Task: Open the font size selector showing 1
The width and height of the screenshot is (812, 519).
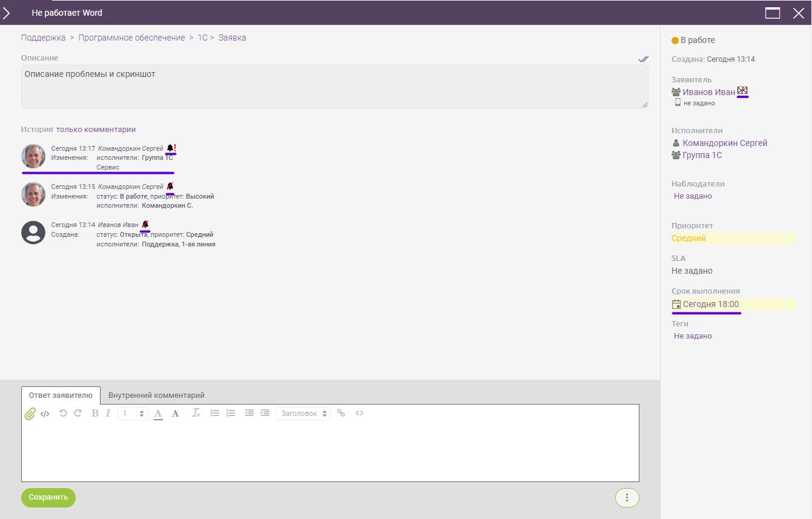Action: (x=133, y=414)
